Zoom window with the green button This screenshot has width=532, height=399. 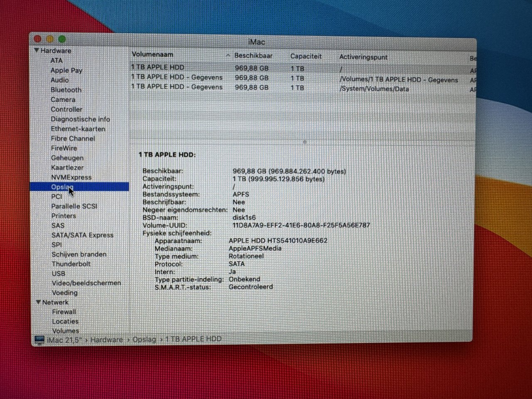point(62,39)
